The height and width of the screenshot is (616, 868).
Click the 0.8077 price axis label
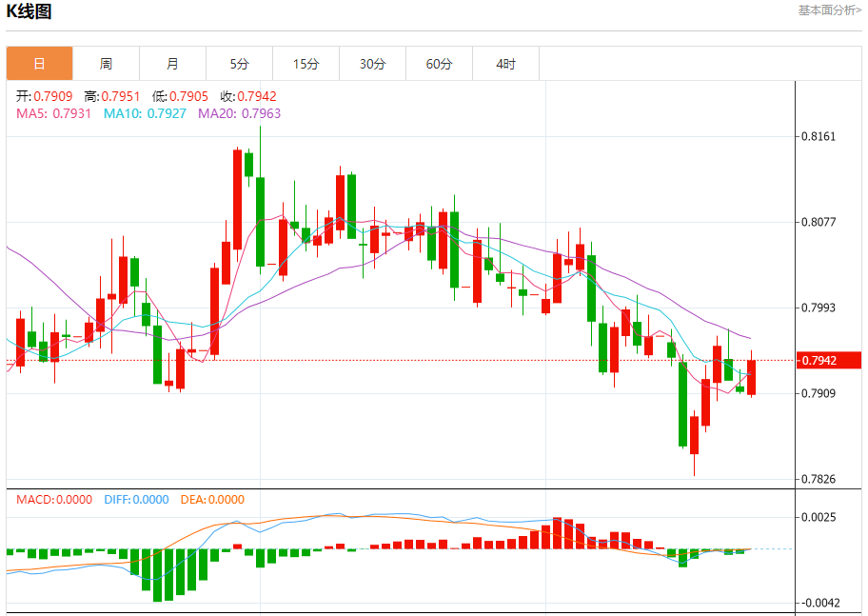(819, 222)
